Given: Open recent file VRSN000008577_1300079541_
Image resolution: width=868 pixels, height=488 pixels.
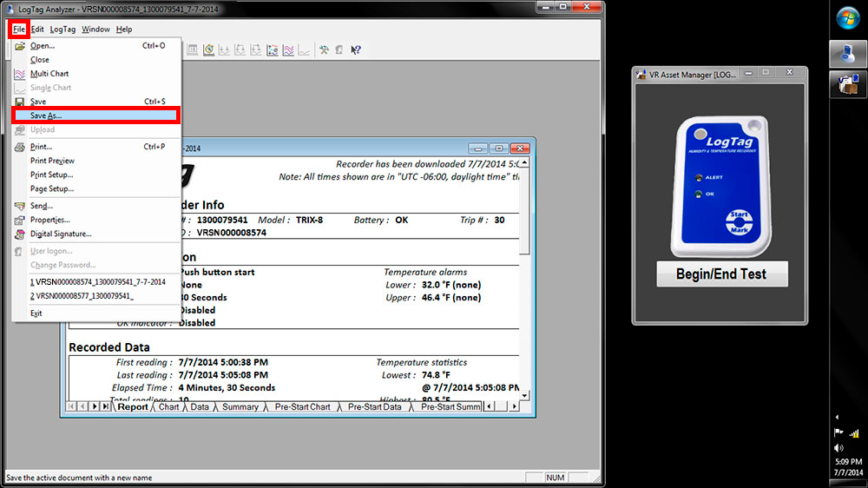Looking at the screenshot, I should click(x=84, y=296).
